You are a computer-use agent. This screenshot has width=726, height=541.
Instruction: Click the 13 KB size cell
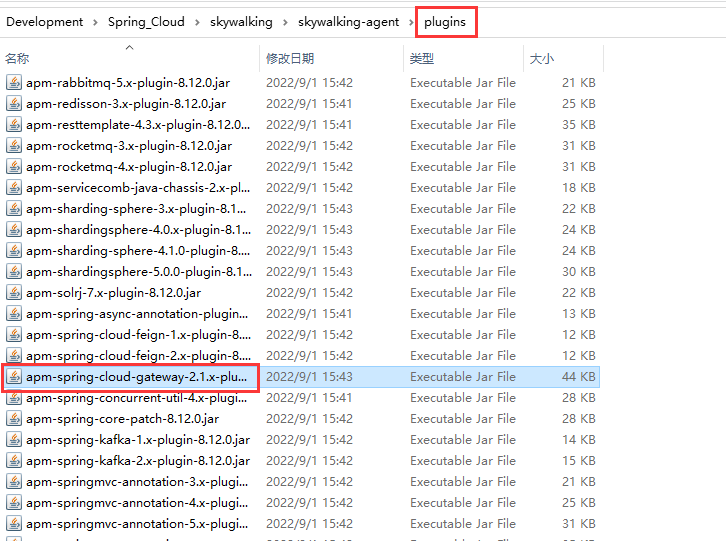tap(579, 314)
